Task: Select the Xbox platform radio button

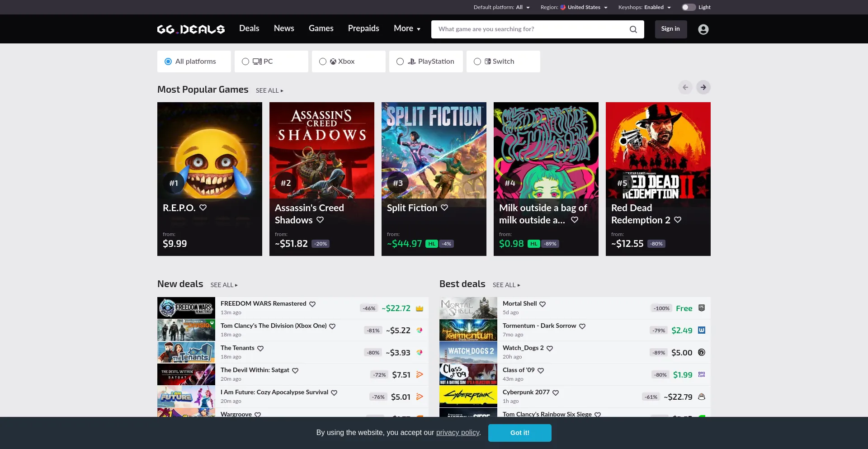Action: [323, 61]
